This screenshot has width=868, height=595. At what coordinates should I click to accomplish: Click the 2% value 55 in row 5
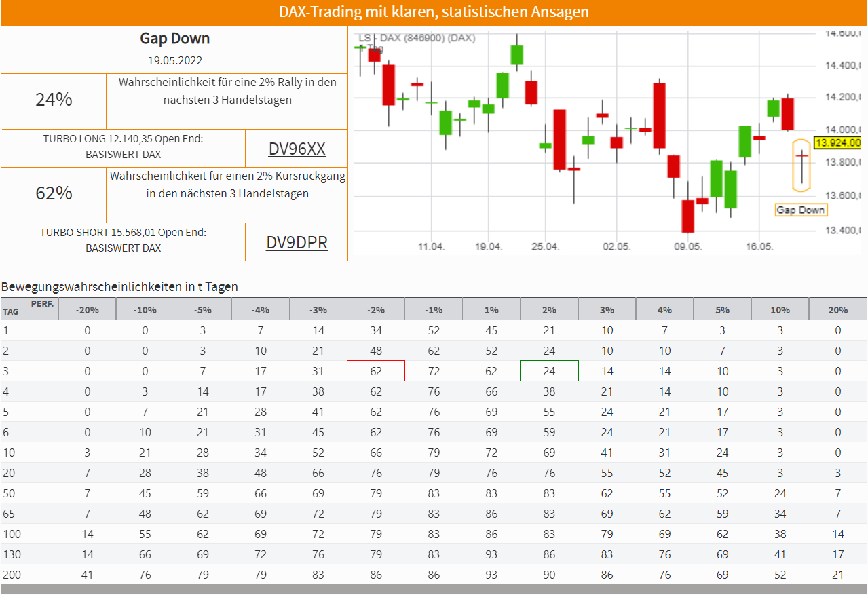pyautogui.click(x=549, y=412)
